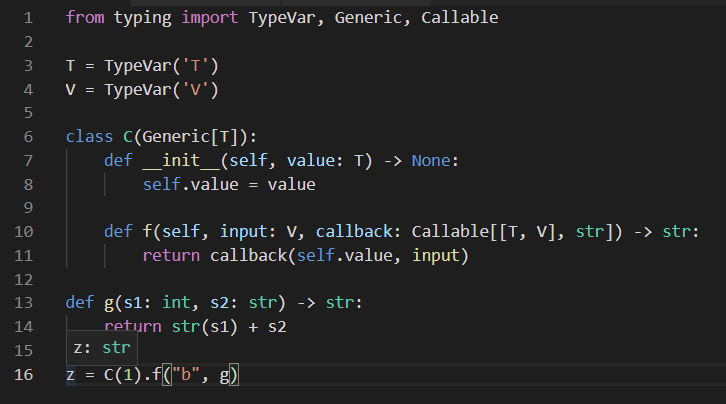This screenshot has width=726, height=404.
Task: Click line number 6 in the gutter
Action: pos(28,137)
